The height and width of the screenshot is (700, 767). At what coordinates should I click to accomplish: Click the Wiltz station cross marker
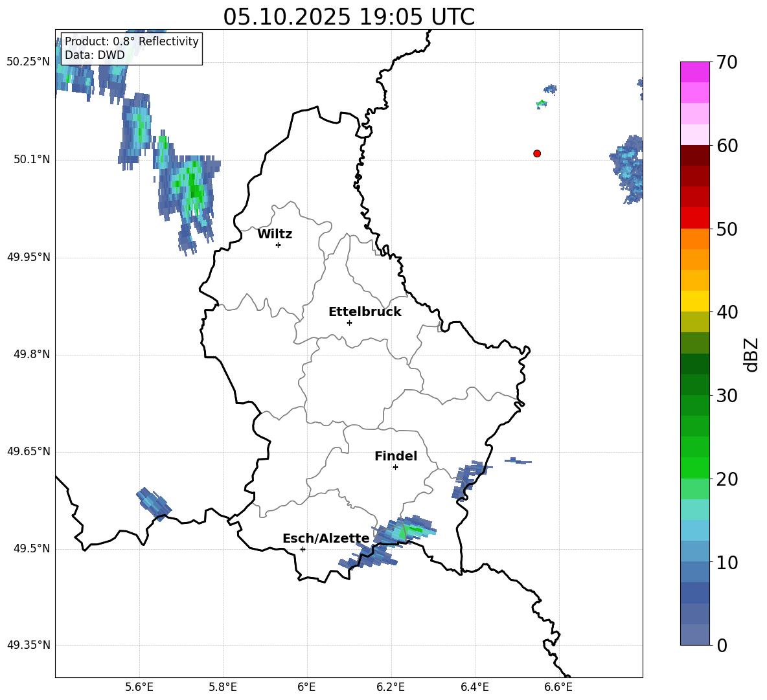click(279, 245)
